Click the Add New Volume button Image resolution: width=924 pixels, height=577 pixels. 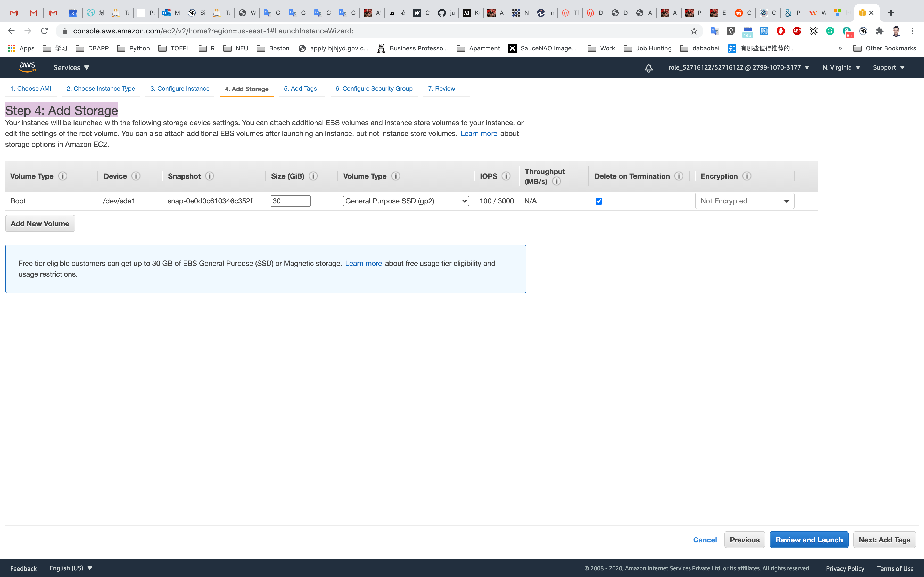click(40, 224)
